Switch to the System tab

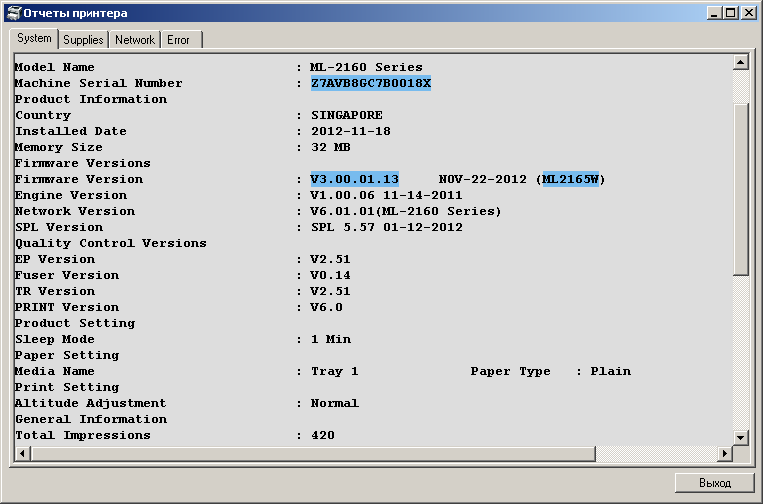click(34, 38)
